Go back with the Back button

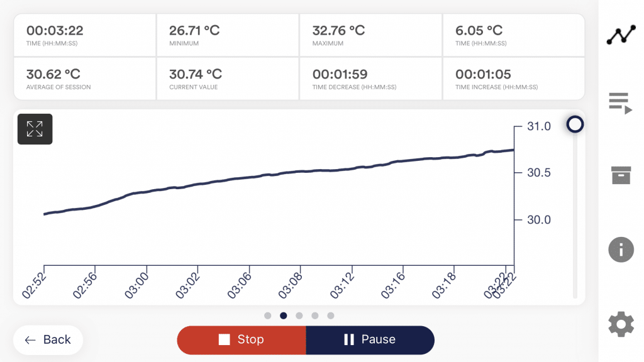pos(48,340)
